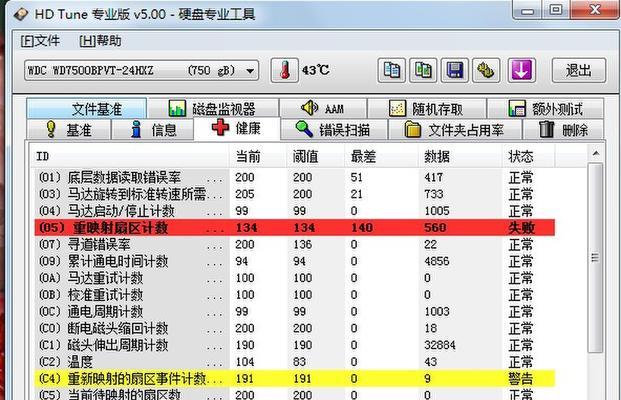Click HD Tune title bar app icon
Viewport: 621px width, 400px height.
21,14
